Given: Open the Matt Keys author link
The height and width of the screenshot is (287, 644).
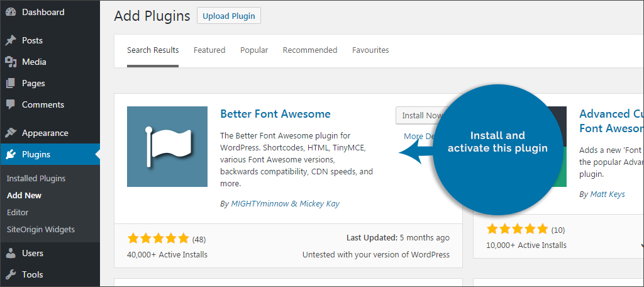Looking at the screenshot, I should coord(608,194).
